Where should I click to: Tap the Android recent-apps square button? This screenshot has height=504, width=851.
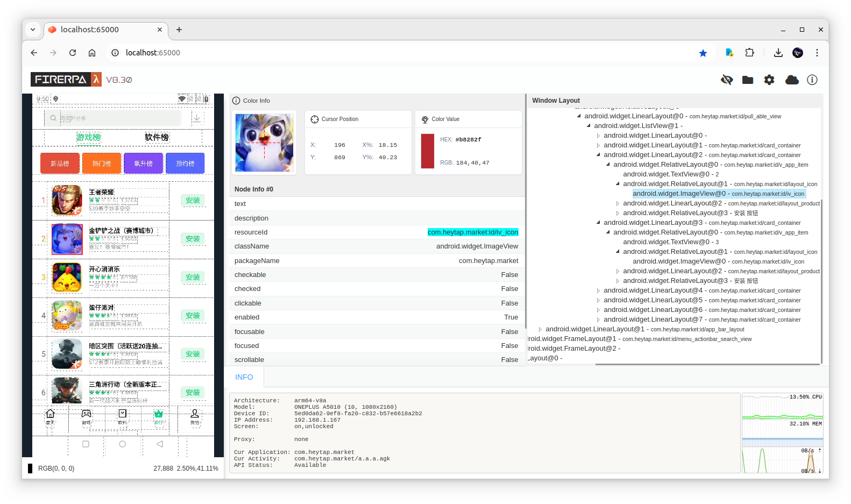pos(86,444)
